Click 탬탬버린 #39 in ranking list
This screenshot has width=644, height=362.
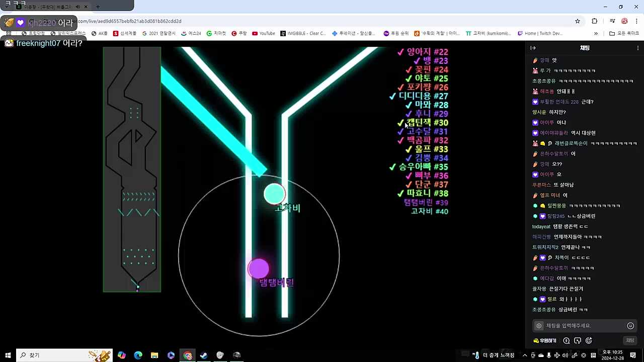click(426, 202)
